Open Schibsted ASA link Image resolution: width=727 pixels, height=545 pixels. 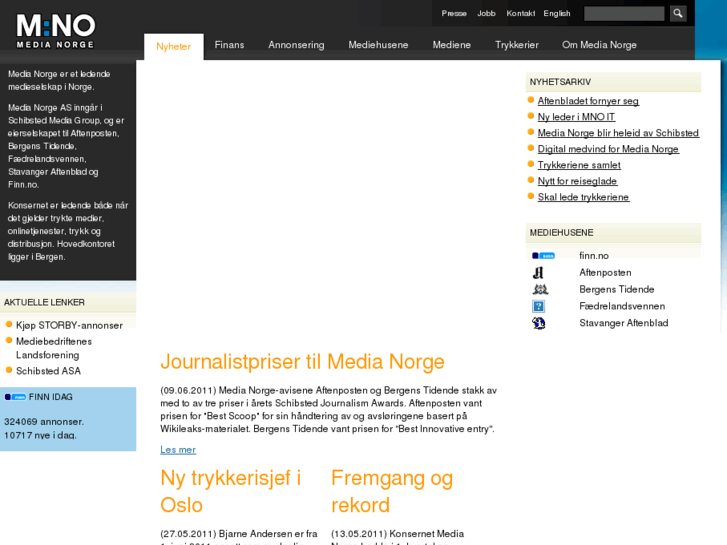pos(48,371)
